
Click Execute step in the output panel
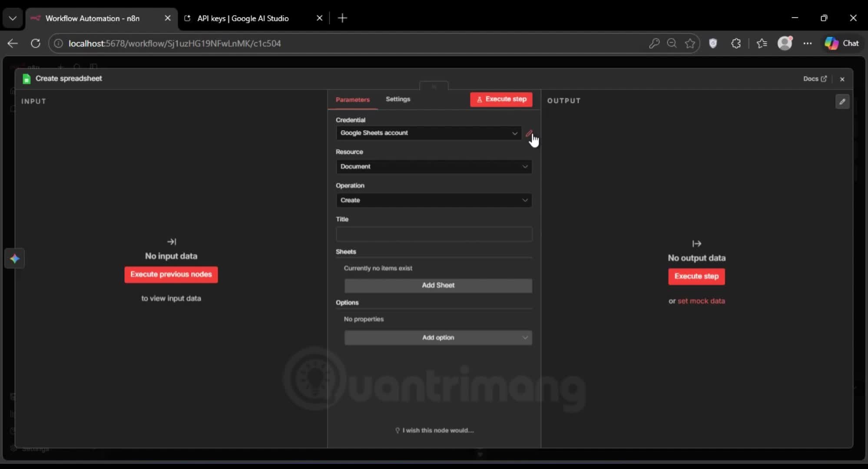click(696, 276)
